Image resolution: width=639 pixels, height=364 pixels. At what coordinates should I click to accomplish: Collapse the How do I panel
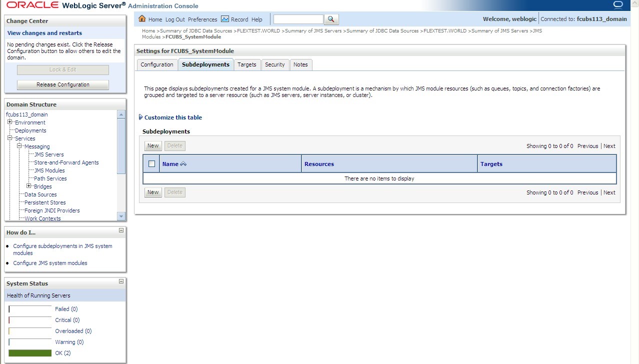pyautogui.click(x=121, y=230)
